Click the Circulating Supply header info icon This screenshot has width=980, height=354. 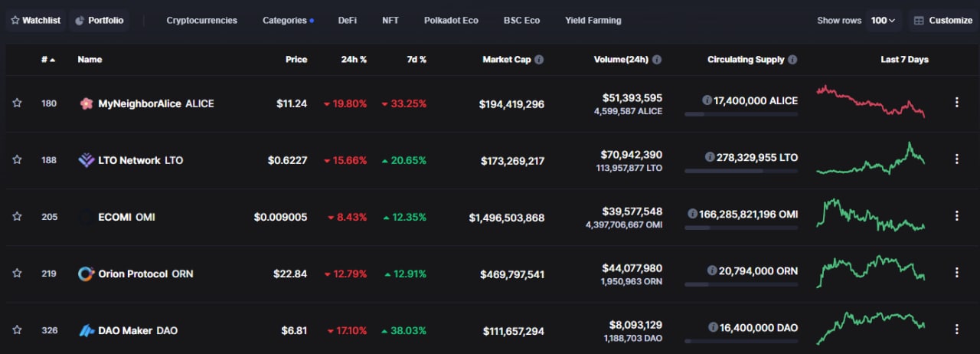[x=792, y=60]
